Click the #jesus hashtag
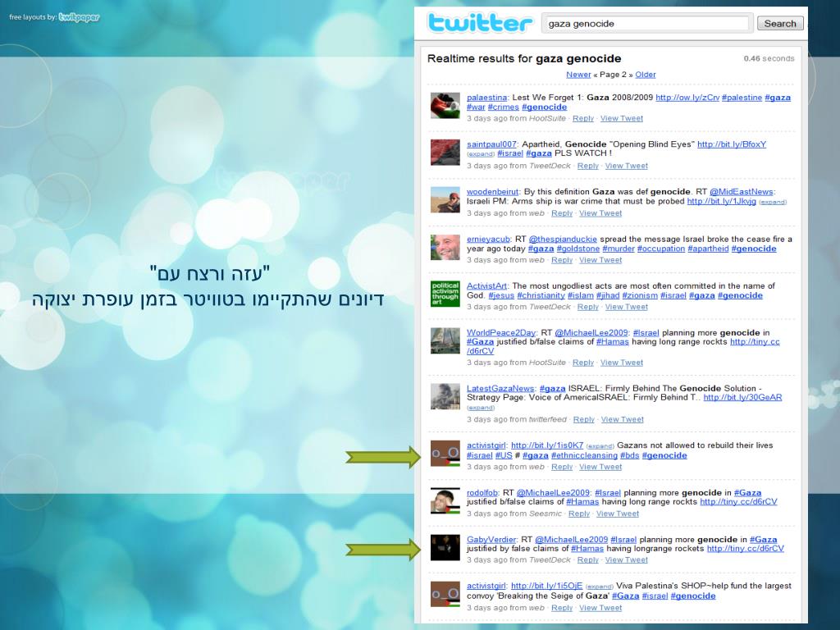 [x=501, y=295]
